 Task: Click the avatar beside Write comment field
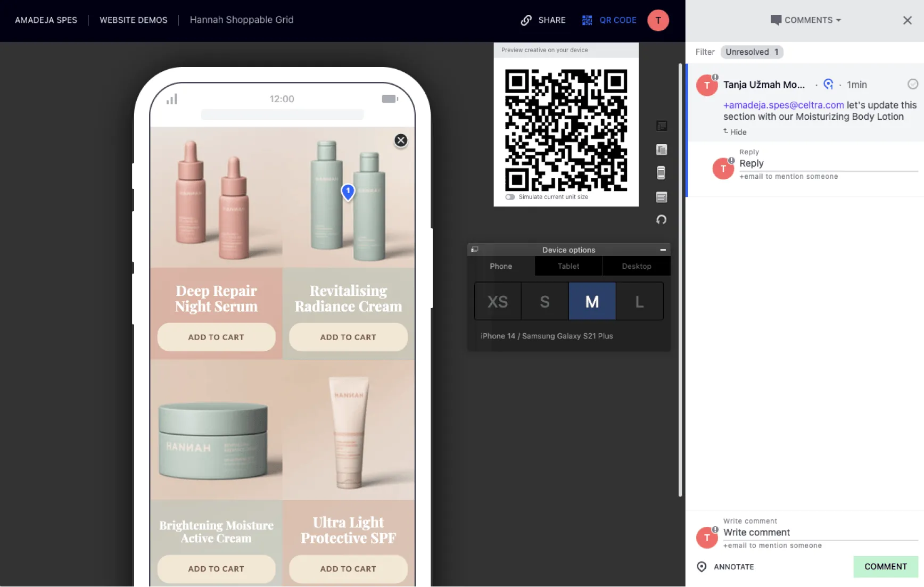click(x=707, y=538)
